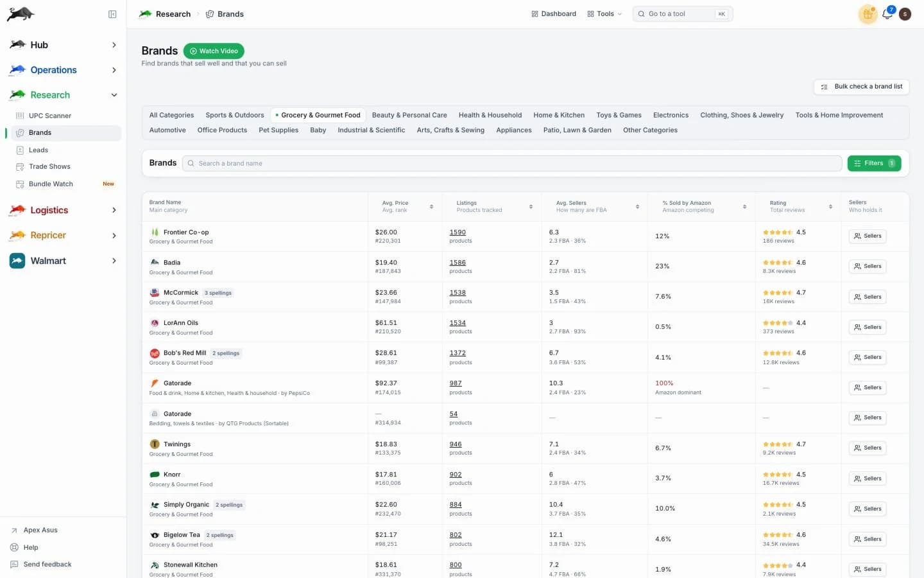Open the Filters button
The height and width of the screenshot is (578, 924).
coord(874,163)
